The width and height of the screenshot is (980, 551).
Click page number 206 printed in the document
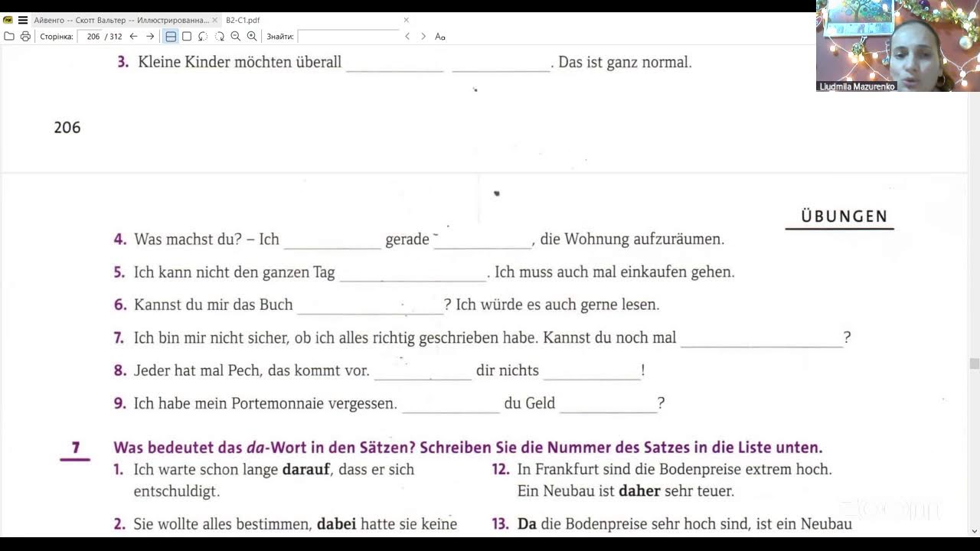click(67, 128)
